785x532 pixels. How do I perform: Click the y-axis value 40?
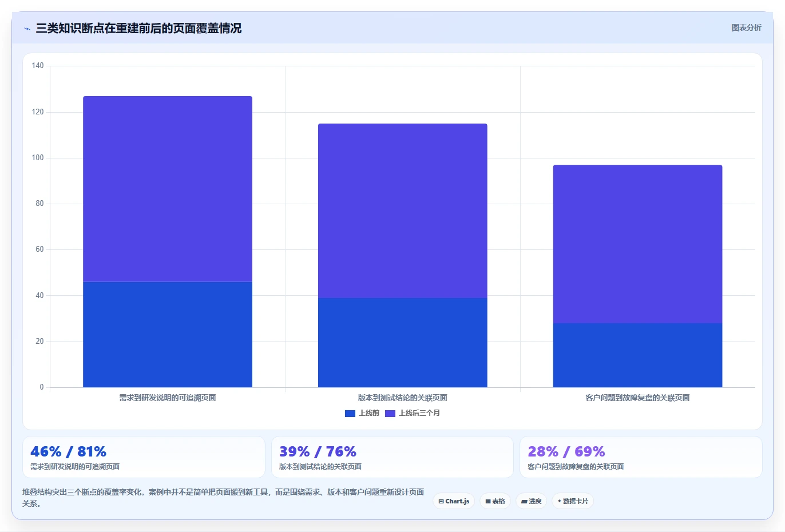tap(39, 295)
